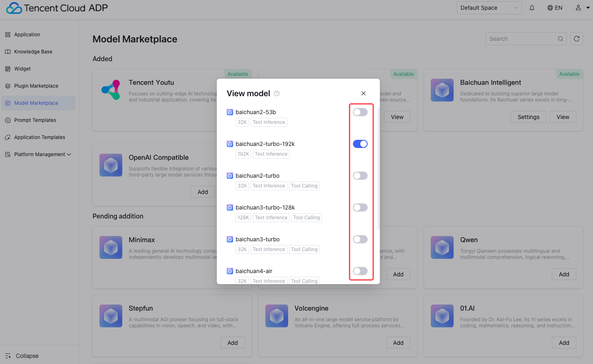The height and width of the screenshot is (364, 593).
Task: Open the Default Space dropdown
Action: (489, 8)
